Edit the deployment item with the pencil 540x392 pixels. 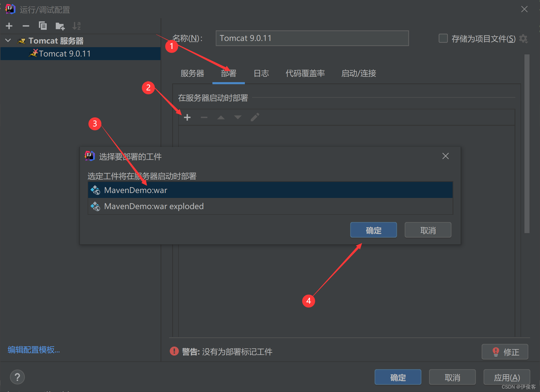(255, 117)
